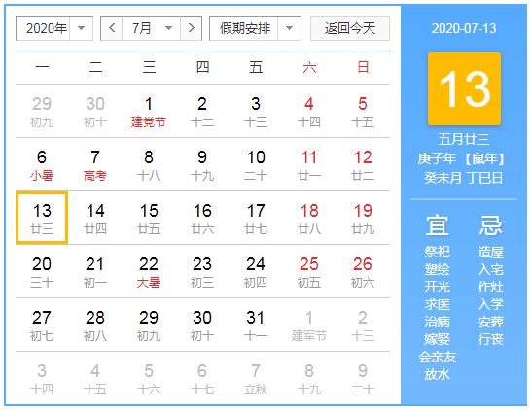Select greyed August 1 建军节 date
532x410 pixels.
309,325
